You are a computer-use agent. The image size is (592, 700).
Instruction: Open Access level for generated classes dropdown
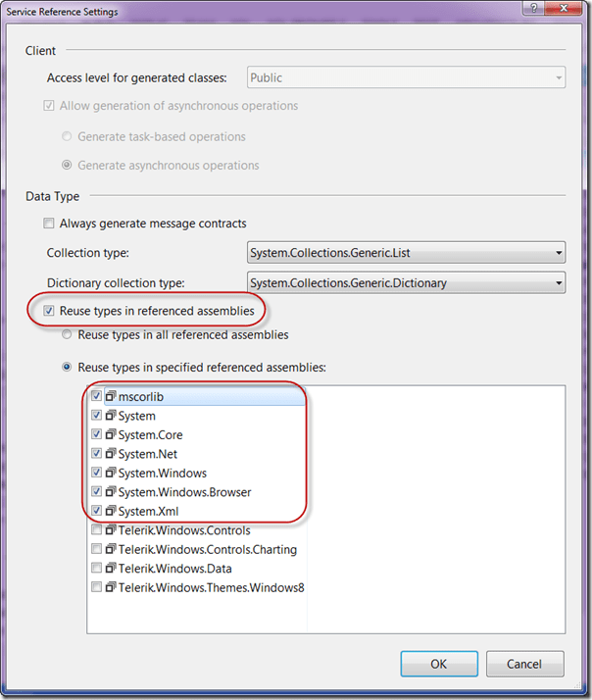click(x=406, y=77)
